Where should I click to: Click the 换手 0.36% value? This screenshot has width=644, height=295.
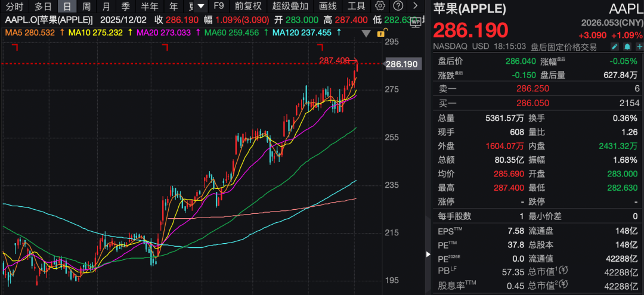click(626, 118)
